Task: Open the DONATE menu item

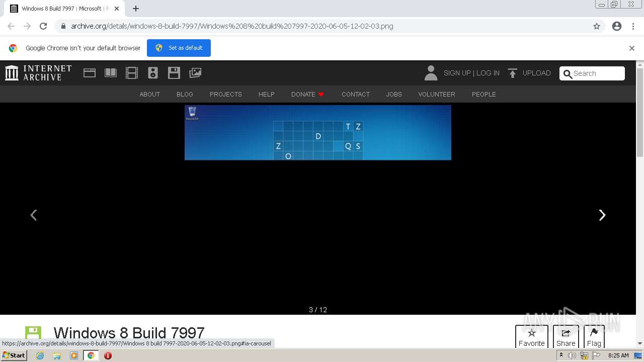Action: pos(307,94)
